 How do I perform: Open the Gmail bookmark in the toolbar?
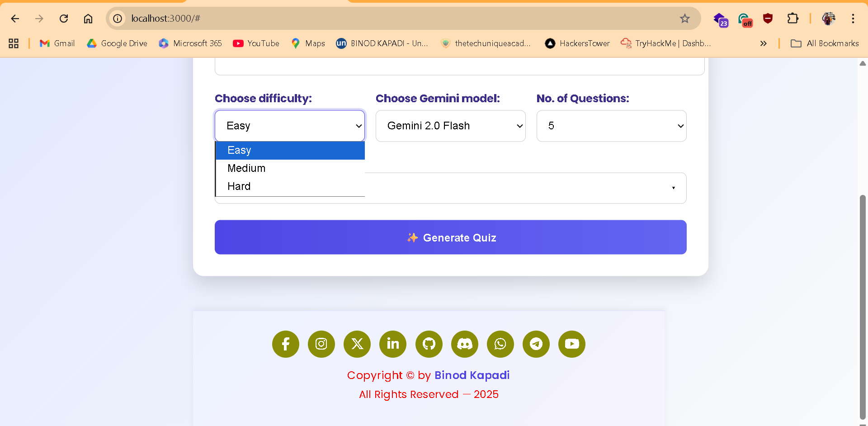pyautogui.click(x=57, y=43)
